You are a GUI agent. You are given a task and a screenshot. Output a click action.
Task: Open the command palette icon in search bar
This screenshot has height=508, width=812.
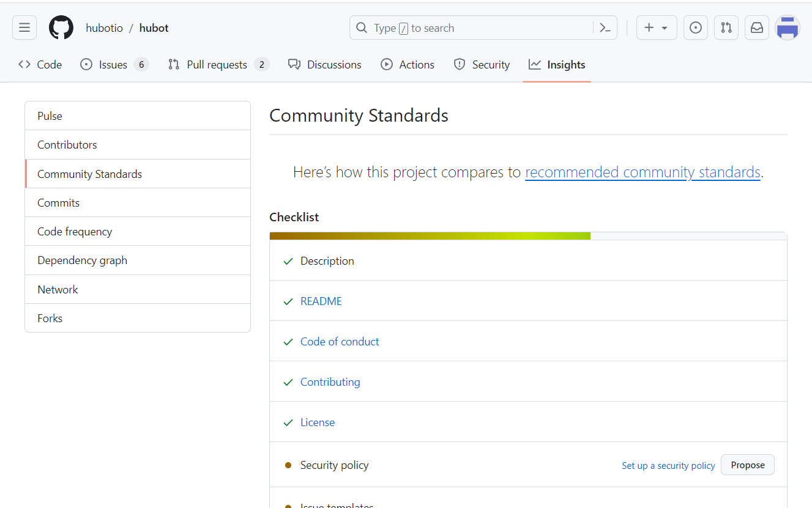click(605, 28)
